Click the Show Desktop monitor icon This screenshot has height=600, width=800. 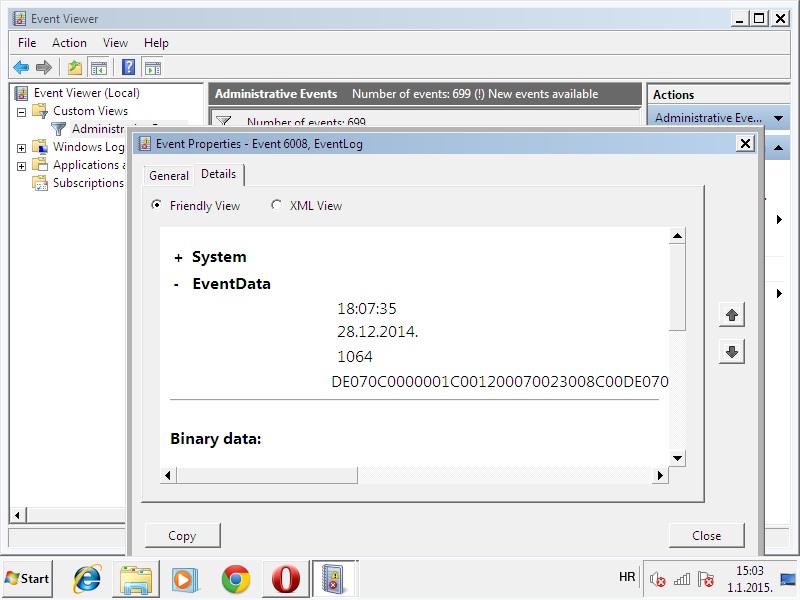[x=788, y=579]
